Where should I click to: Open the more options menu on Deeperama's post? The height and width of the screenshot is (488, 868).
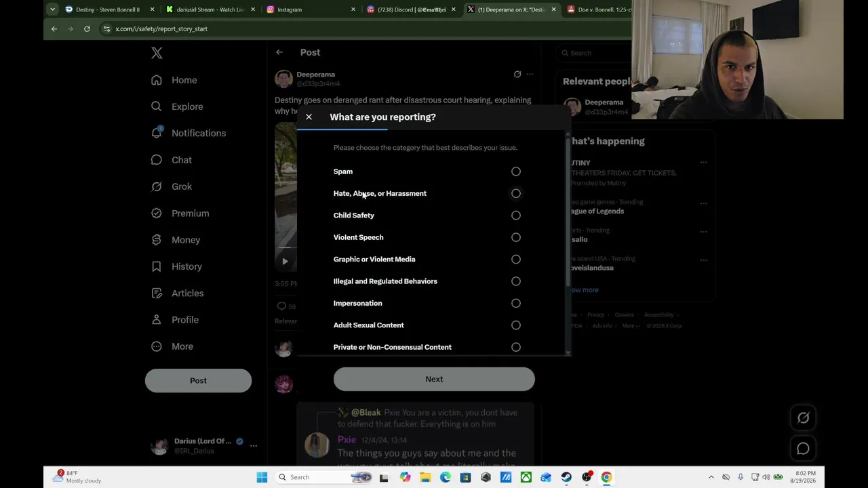tap(530, 74)
